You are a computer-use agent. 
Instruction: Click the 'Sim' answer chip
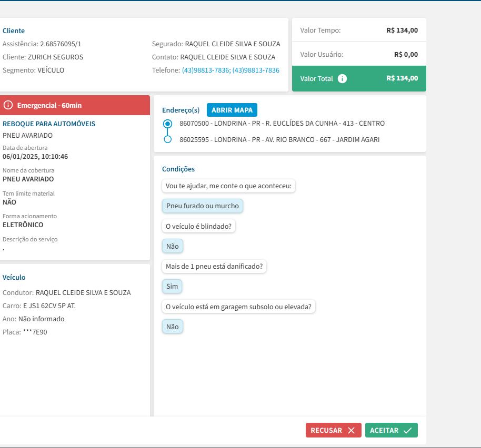(x=172, y=286)
